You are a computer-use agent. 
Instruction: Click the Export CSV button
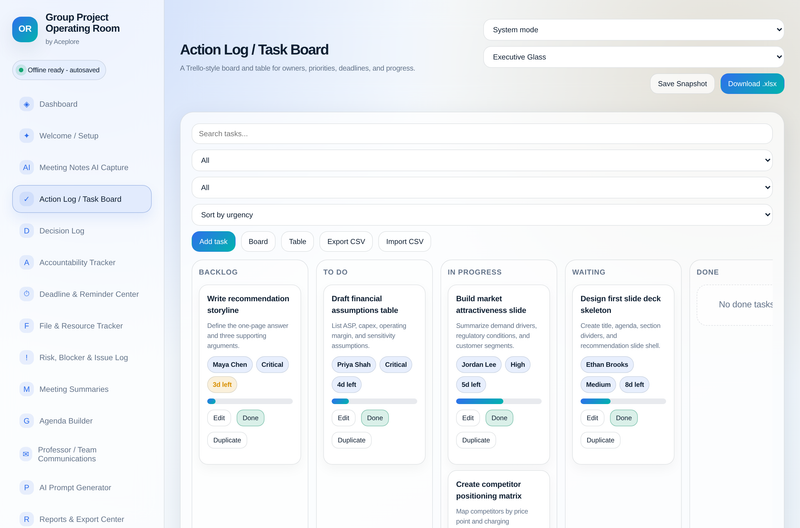click(x=346, y=241)
